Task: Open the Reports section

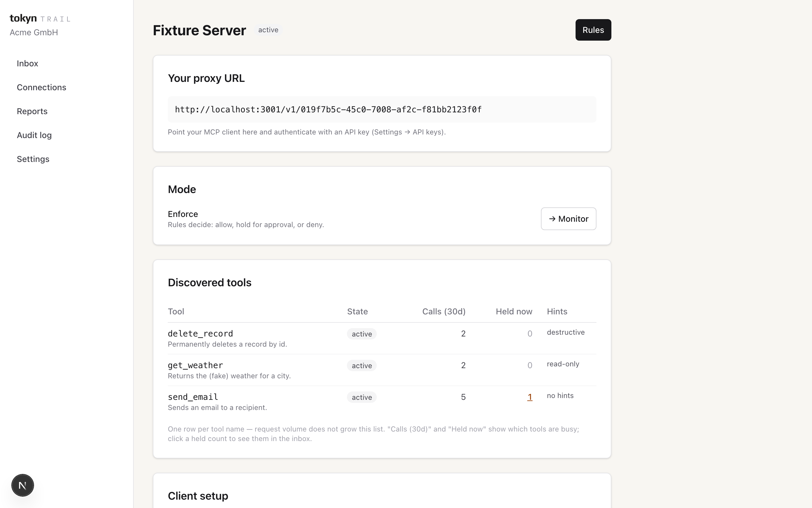Action: click(x=32, y=111)
